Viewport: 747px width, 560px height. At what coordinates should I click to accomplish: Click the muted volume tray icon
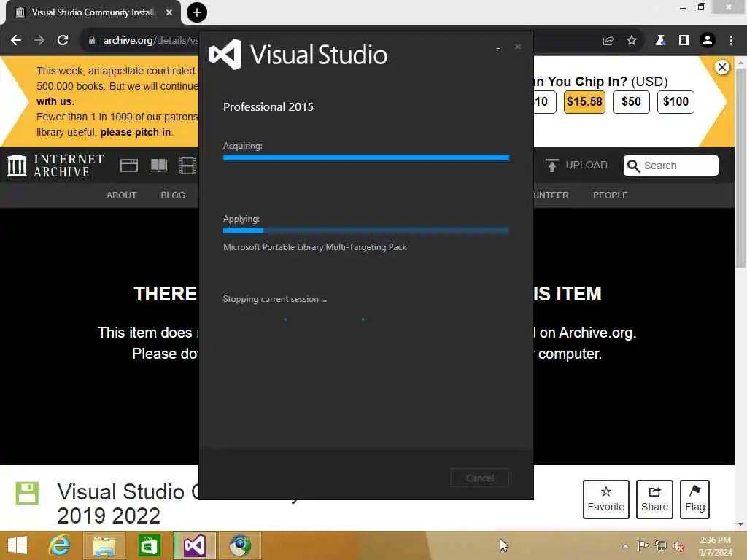(678, 545)
